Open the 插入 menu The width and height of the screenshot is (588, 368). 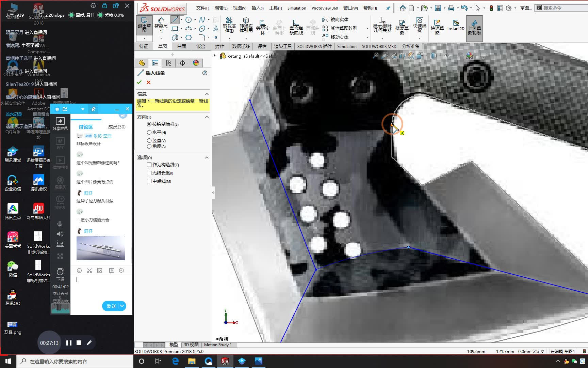pos(258,7)
